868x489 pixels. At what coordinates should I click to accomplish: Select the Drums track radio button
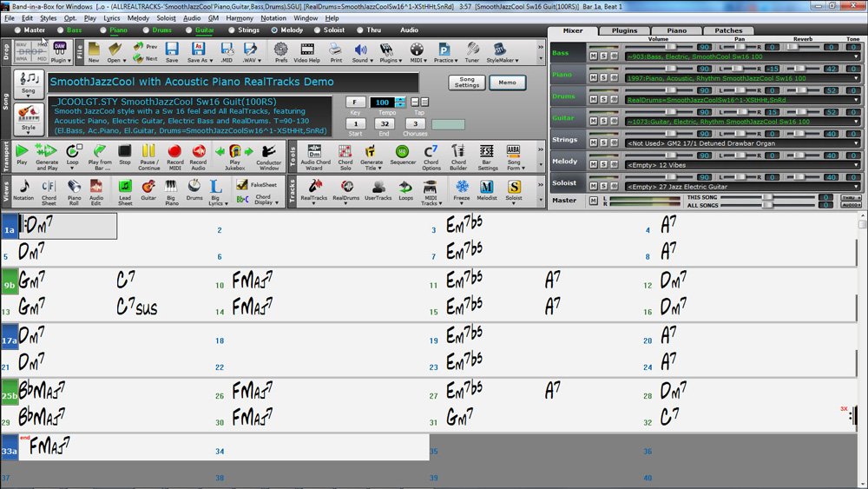pos(146,30)
